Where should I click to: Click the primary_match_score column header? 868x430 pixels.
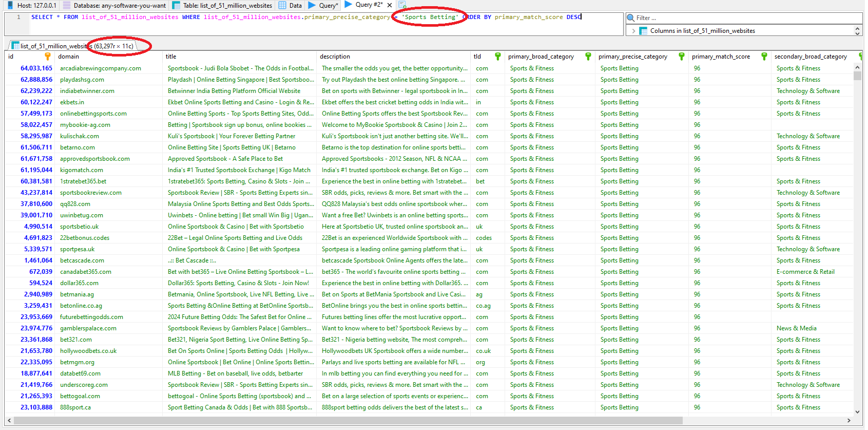point(729,57)
